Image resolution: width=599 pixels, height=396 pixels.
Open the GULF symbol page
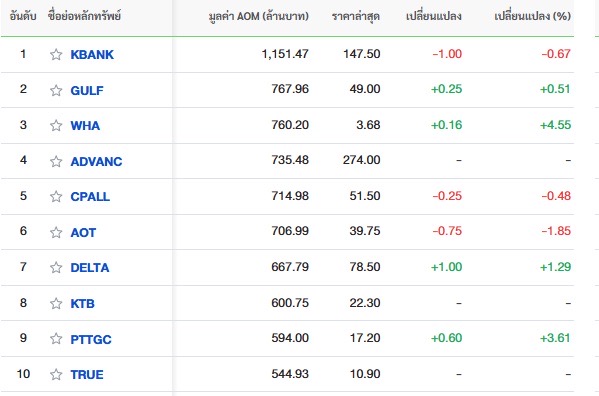click(87, 91)
